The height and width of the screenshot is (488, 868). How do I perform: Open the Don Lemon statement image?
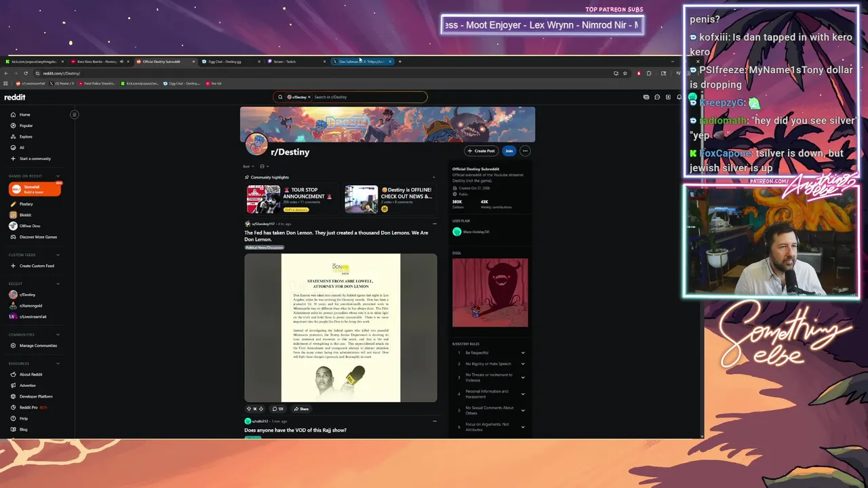click(340, 328)
